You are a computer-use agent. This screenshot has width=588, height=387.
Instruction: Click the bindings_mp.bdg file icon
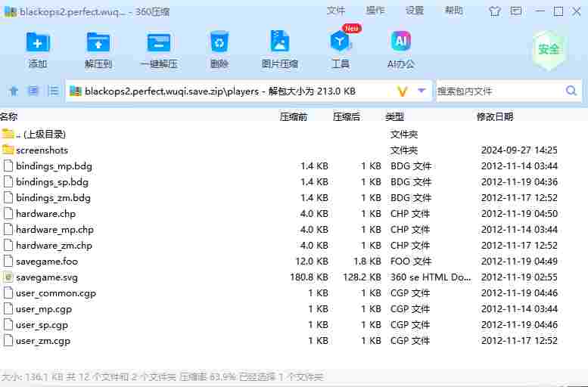click(8, 166)
